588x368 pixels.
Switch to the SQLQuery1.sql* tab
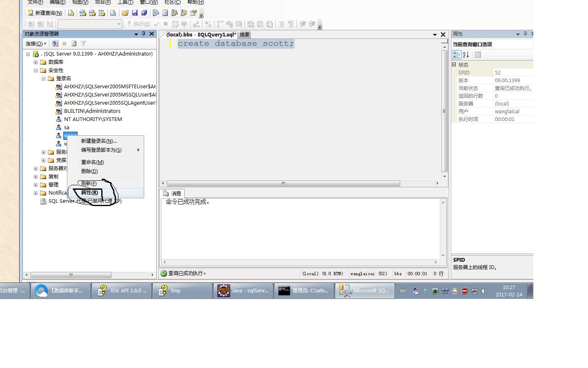pos(201,35)
